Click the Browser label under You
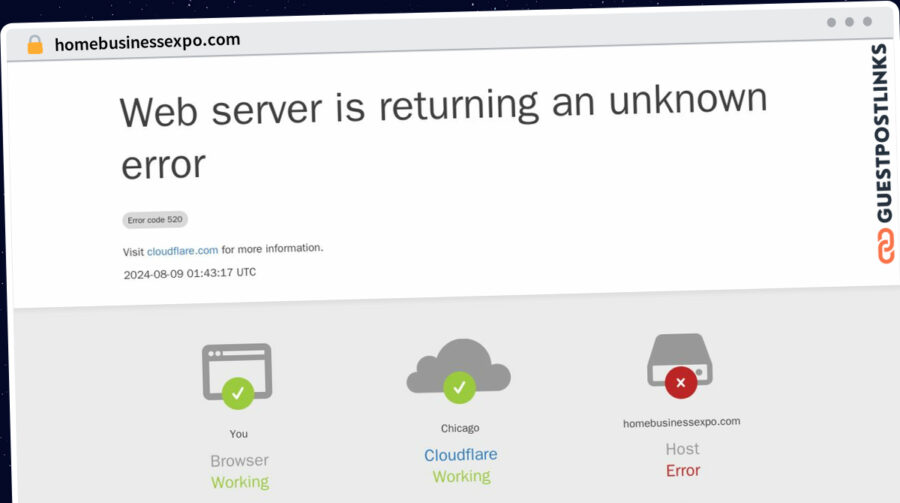The height and width of the screenshot is (503, 900). [x=239, y=461]
